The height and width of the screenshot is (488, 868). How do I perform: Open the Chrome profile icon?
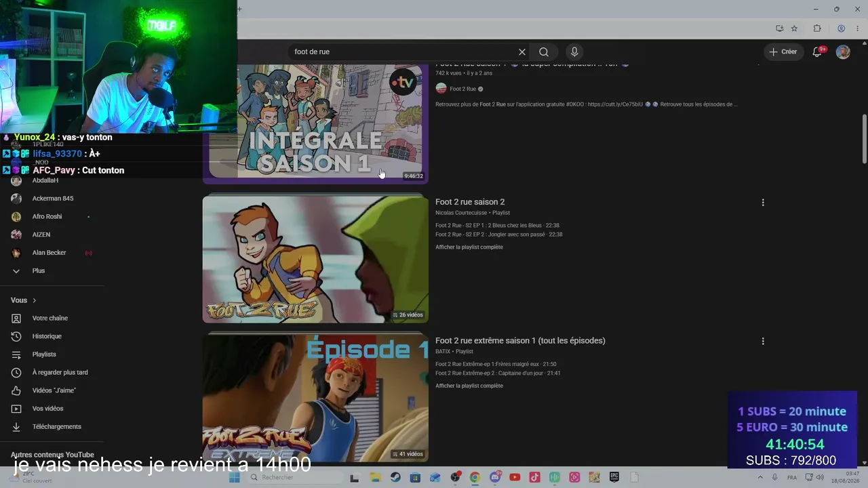point(841,28)
